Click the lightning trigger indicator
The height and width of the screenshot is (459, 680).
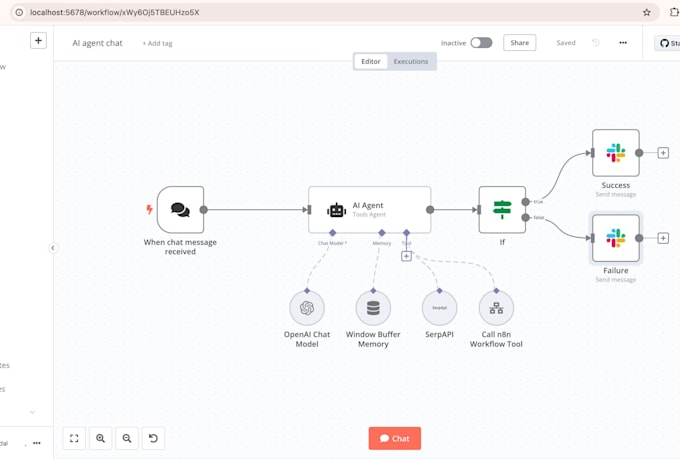(149, 210)
